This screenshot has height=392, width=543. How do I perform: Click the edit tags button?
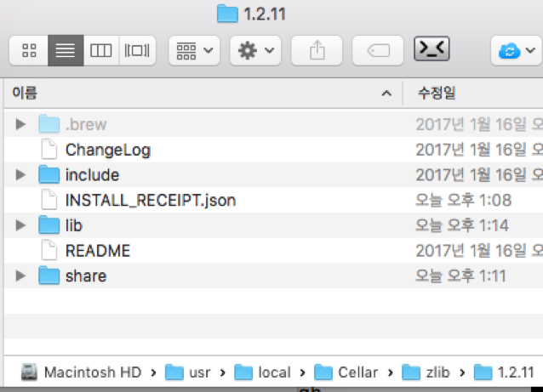[x=378, y=51]
